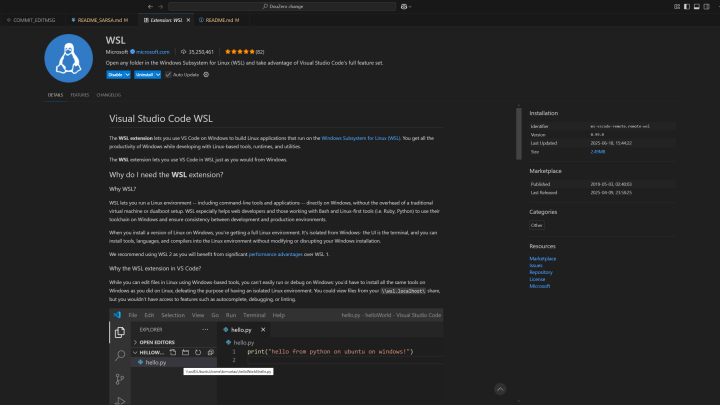The height and width of the screenshot is (405, 720).
Task: Toggle the secondary sidebar
Action: coord(706,6)
